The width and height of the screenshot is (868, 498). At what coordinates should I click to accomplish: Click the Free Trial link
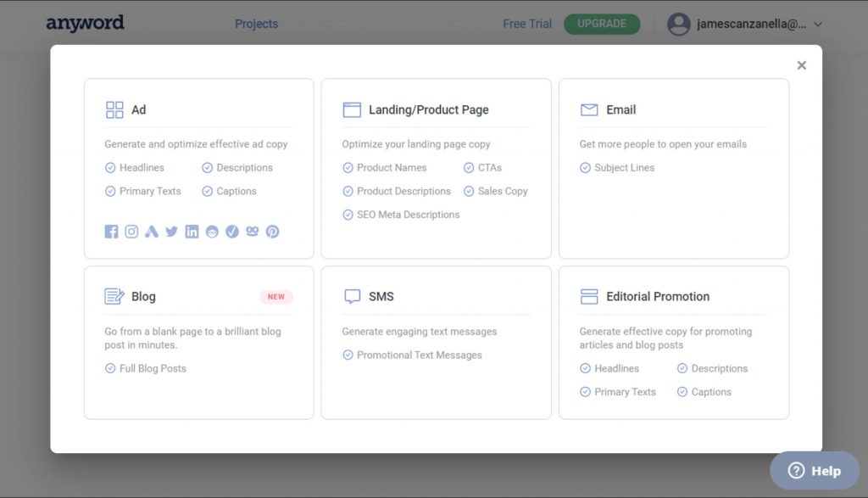click(526, 24)
